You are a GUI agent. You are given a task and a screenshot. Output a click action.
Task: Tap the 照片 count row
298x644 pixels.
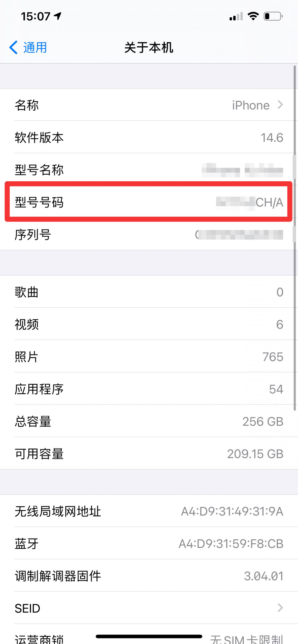149,356
